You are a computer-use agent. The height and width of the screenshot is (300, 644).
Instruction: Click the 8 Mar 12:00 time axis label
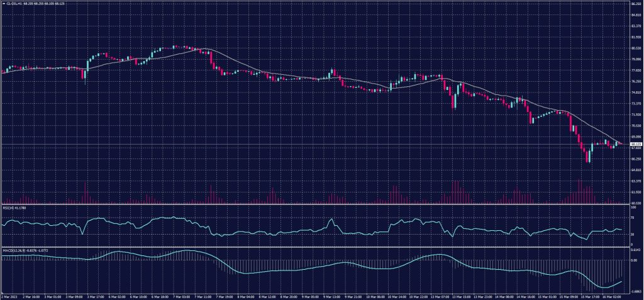coord(268,296)
